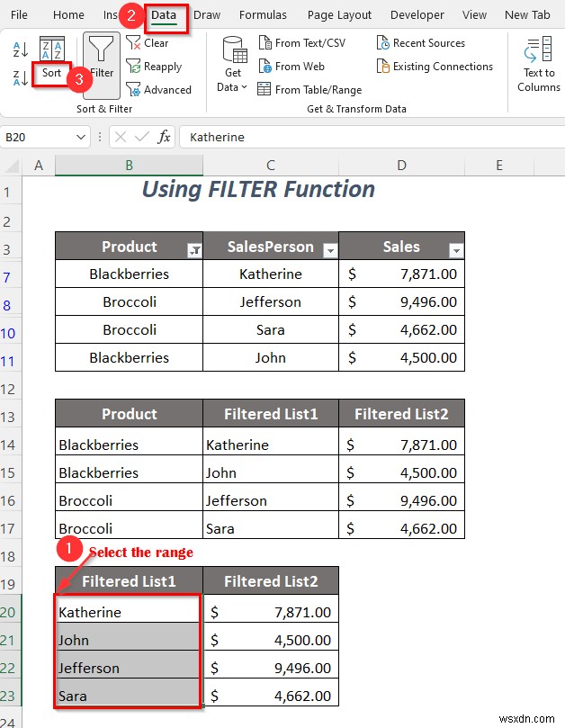Open Advanced filter options

(x=158, y=90)
